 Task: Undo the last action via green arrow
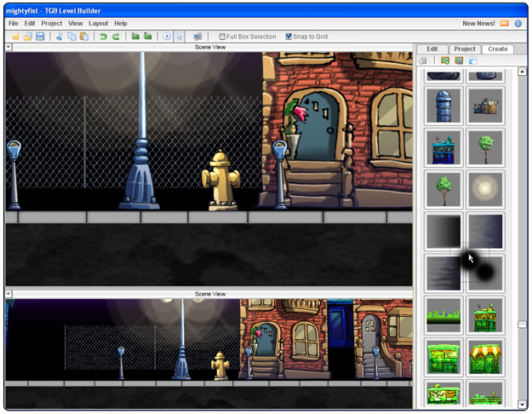click(x=104, y=37)
